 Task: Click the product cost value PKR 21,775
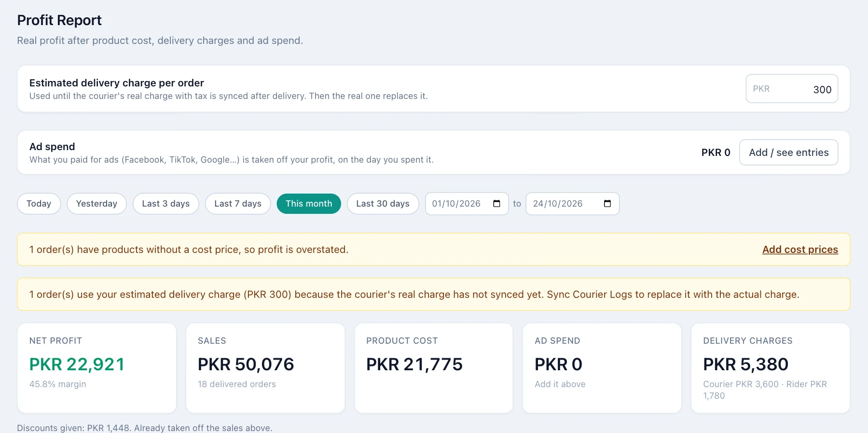pyautogui.click(x=414, y=364)
